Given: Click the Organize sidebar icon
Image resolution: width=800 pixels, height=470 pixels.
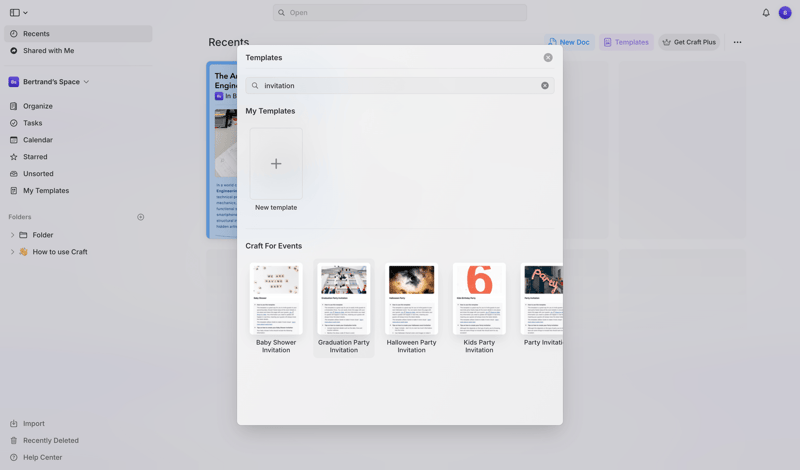Looking at the screenshot, I should click(x=14, y=106).
